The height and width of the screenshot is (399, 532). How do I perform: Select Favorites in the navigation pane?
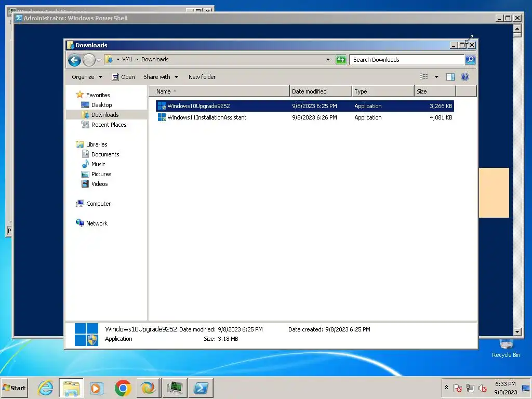coord(93,95)
